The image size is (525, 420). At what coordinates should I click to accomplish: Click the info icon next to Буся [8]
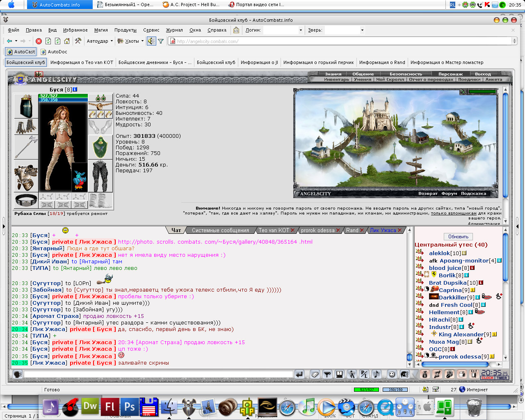(x=75, y=89)
